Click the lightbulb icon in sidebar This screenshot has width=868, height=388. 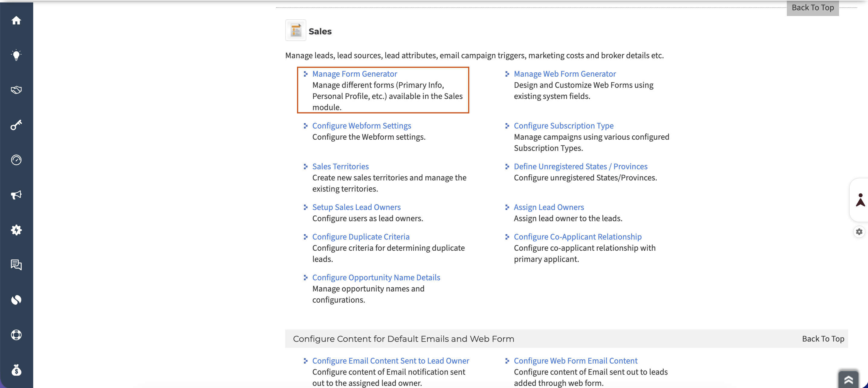click(x=16, y=55)
